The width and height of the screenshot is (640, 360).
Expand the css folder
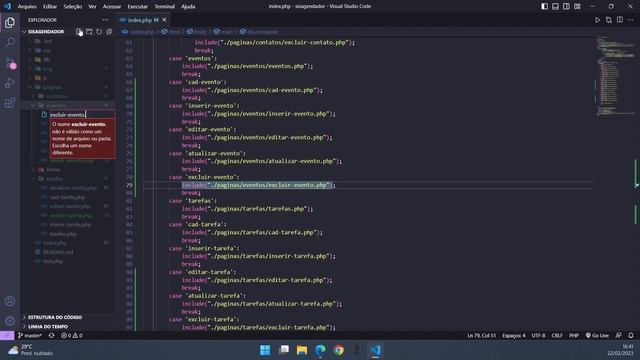click(x=47, y=50)
